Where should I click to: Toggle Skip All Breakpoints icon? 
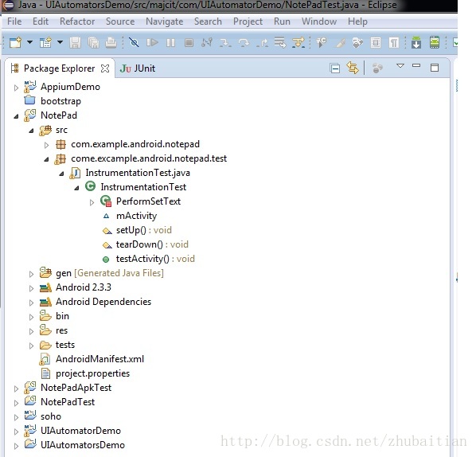134,42
